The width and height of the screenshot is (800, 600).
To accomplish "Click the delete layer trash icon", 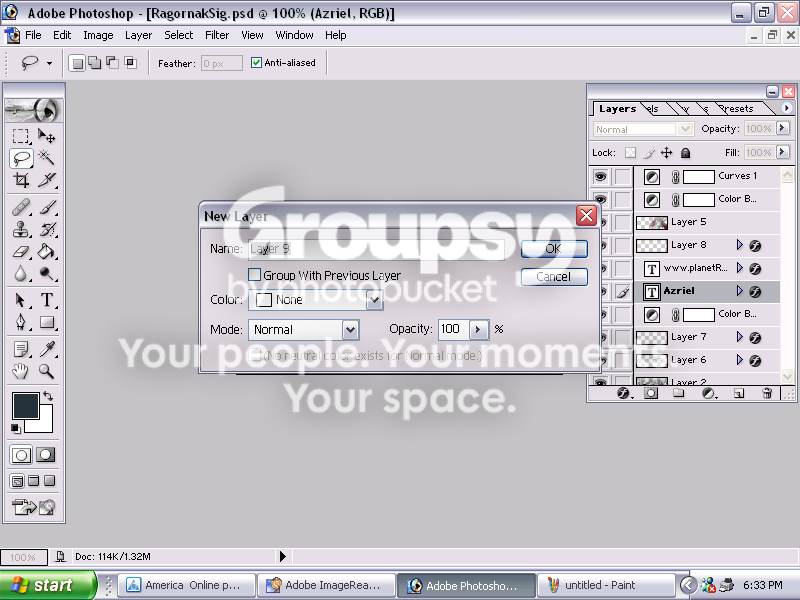I will [x=766, y=393].
